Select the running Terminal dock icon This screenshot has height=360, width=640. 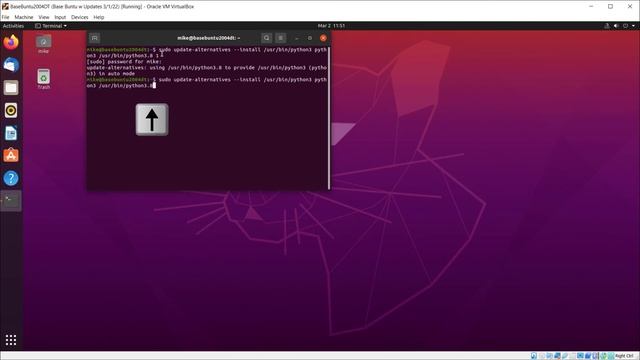[x=11, y=200]
